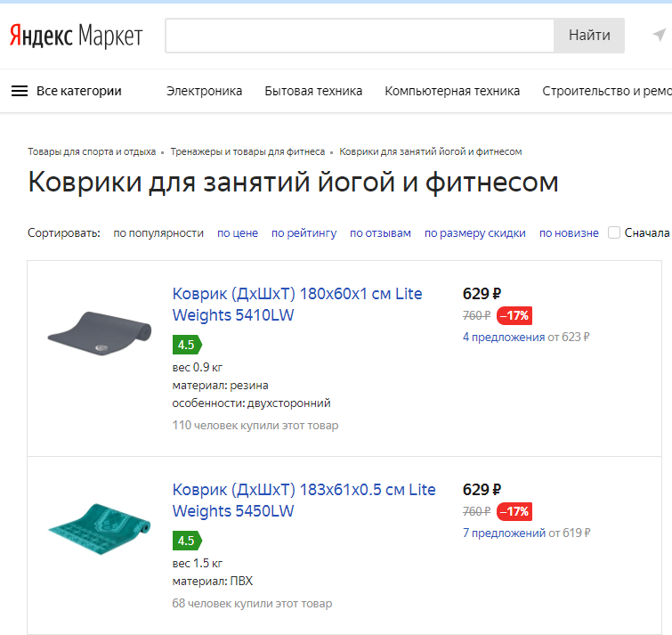The height and width of the screenshot is (635, 672).
Task: Open Коврики для занятий йогой breadcrumb
Action: (x=430, y=151)
